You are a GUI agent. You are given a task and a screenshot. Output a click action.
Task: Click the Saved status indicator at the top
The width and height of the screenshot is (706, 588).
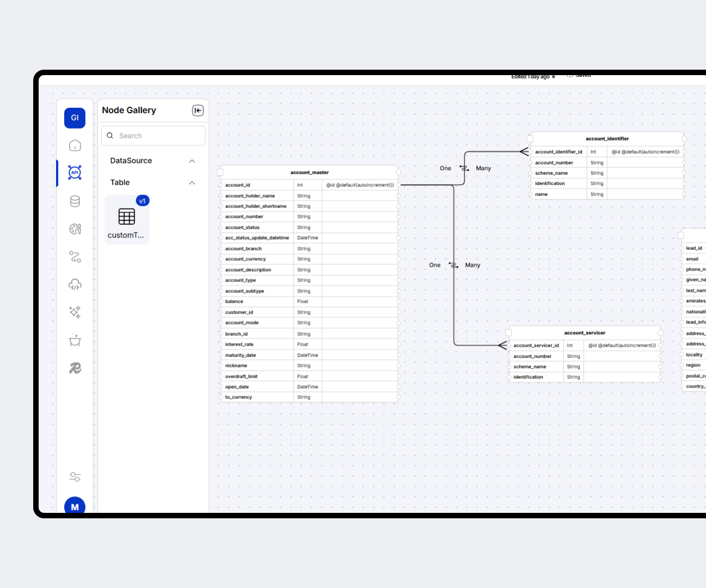[579, 75]
